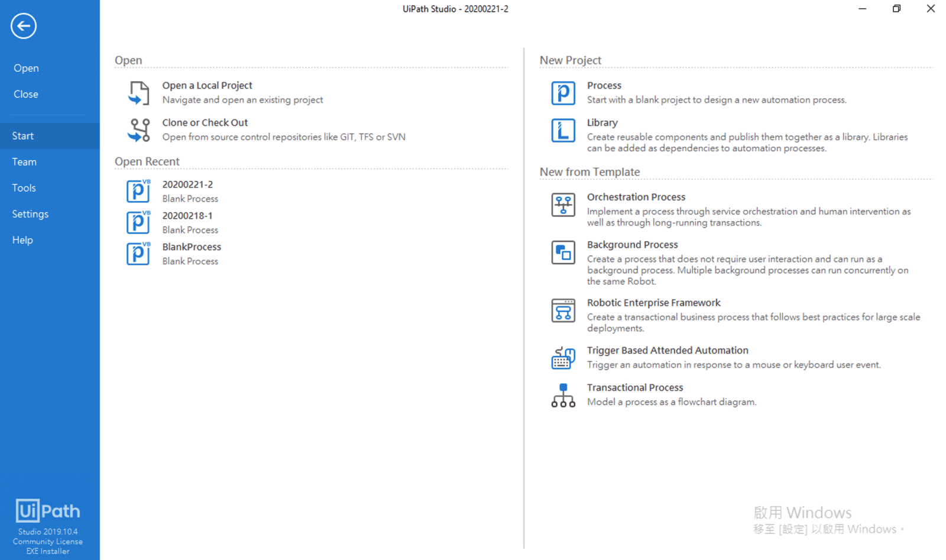The height and width of the screenshot is (560, 946).
Task: Select Close in the sidebar
Action: (x=26, y=94)
